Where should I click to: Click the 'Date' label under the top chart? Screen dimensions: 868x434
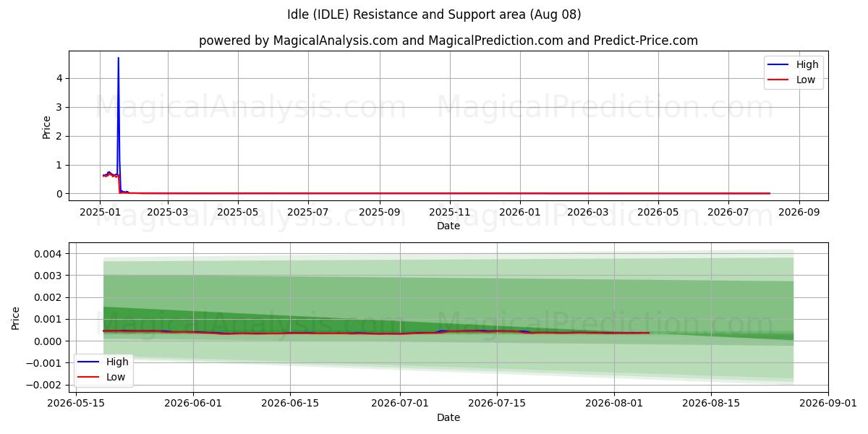448,226
